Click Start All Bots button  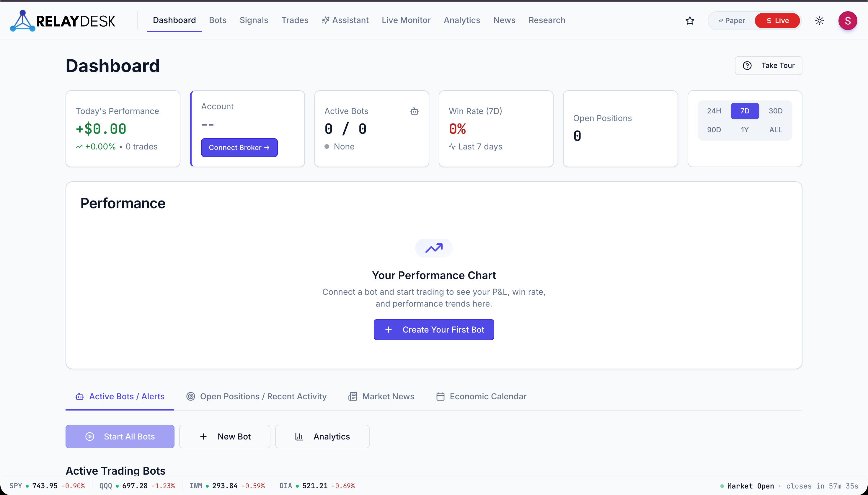click(120, 437)
